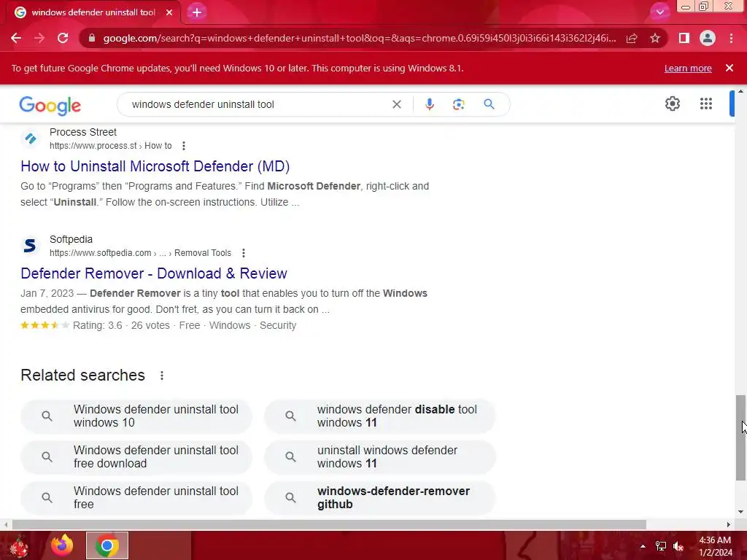Screen dimensions: 747x560
Task: Open the tab search dropdown arrow
Action: pyautogui.click(x=659, y=12)
